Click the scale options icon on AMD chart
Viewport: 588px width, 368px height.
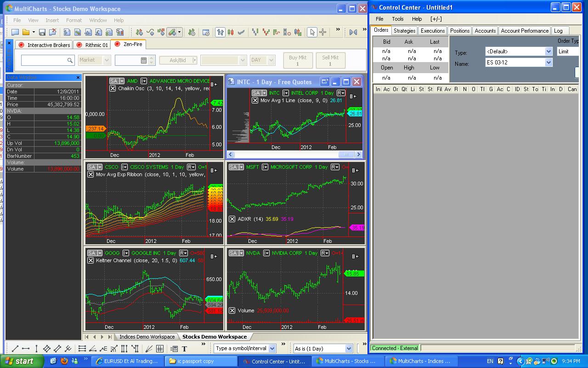click(x=214, y=84)
